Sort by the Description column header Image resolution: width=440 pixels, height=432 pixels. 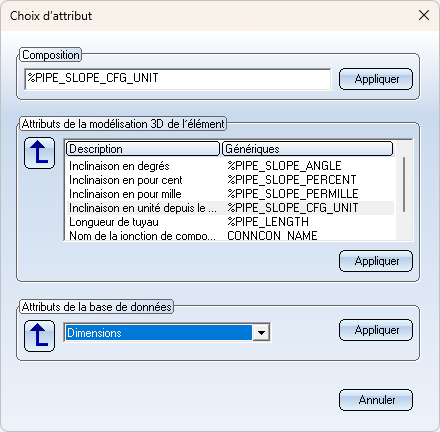point(143,149)
